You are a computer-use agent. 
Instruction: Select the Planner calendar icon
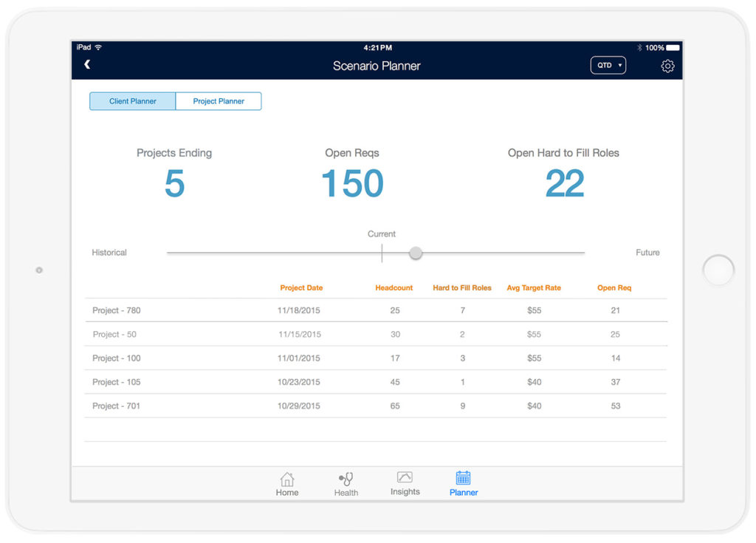(463, 484)
